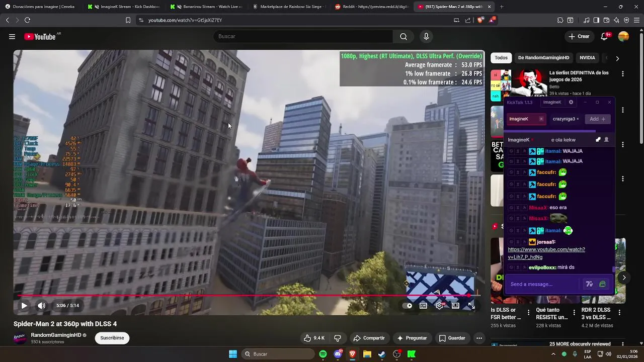Dislike the Spider-Man 2 video
This screenshot has height=362, width=644.
[338, 338]
